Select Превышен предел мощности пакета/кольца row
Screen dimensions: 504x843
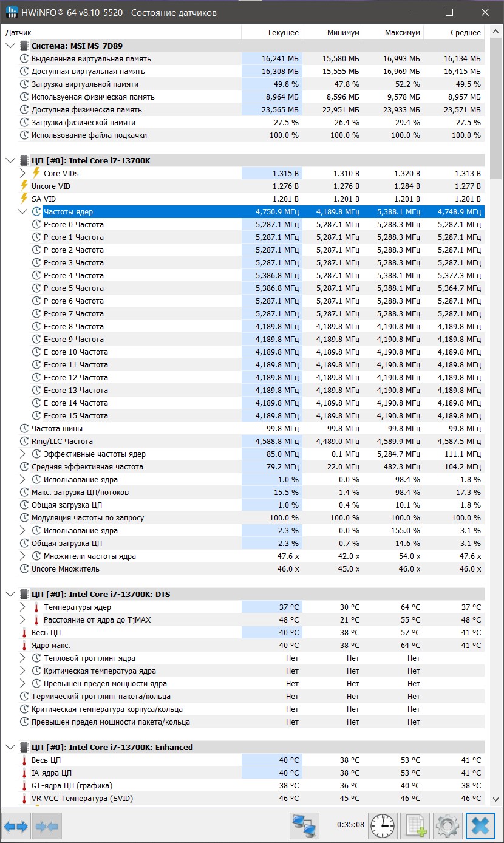pos(243,722)
